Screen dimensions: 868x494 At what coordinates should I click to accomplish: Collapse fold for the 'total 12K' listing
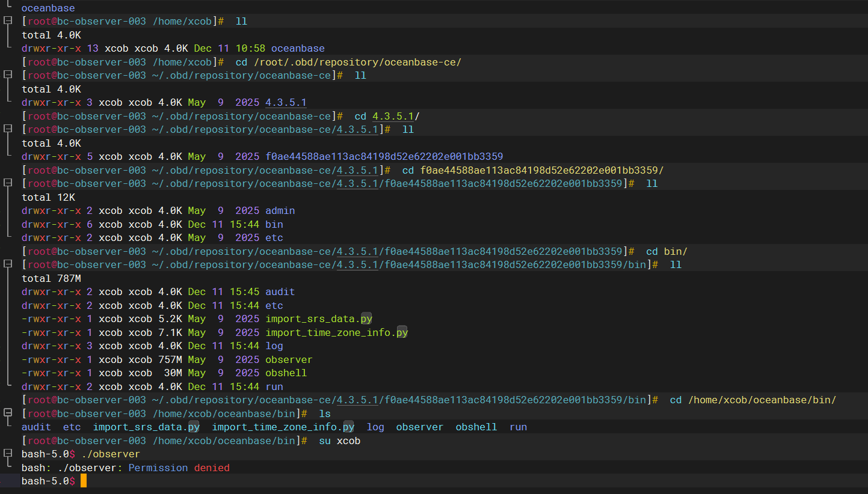8,183
